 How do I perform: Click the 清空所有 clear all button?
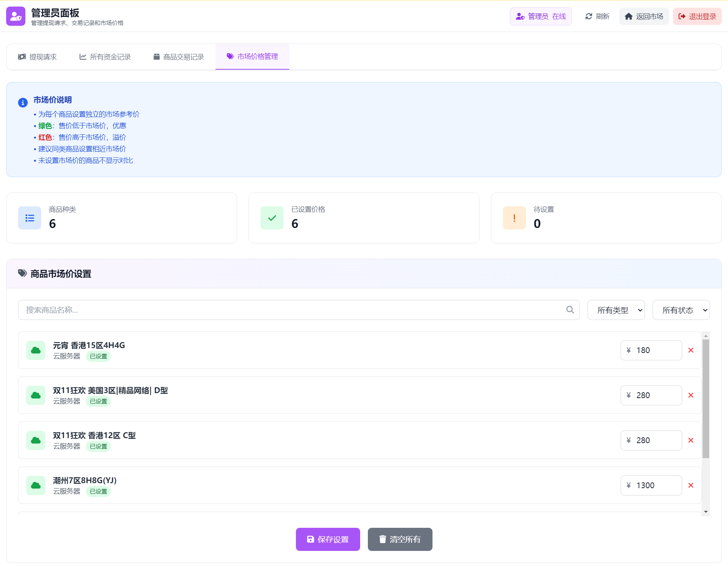point(400,539)
